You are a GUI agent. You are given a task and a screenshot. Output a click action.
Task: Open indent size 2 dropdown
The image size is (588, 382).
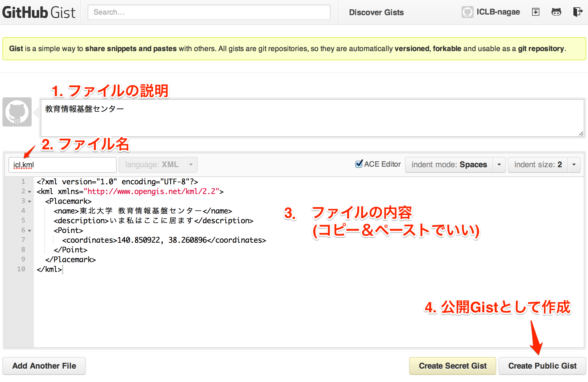[x=544, y=165]
